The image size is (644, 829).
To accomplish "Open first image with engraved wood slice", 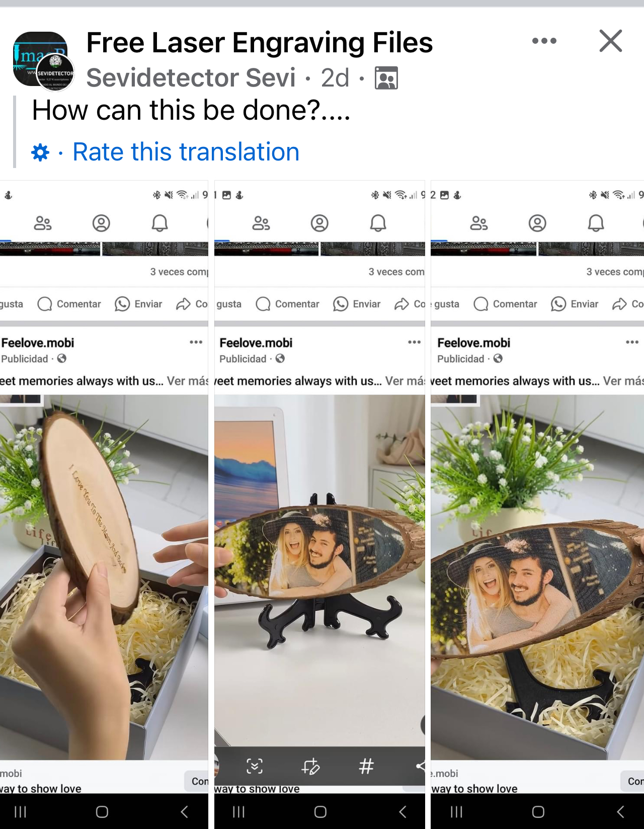I will pos(104,505).
